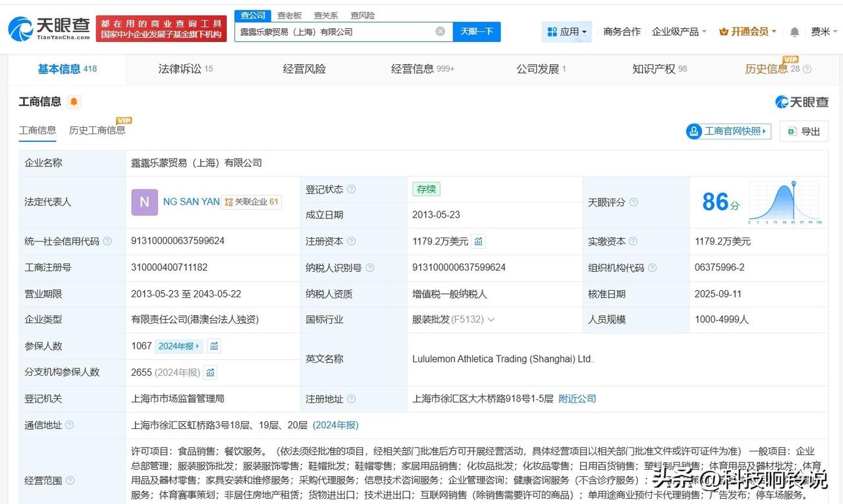This screenshot has width=843, height=504.
Task: Open the chart icon in the 参保人数 row
Action: [214, 346]
